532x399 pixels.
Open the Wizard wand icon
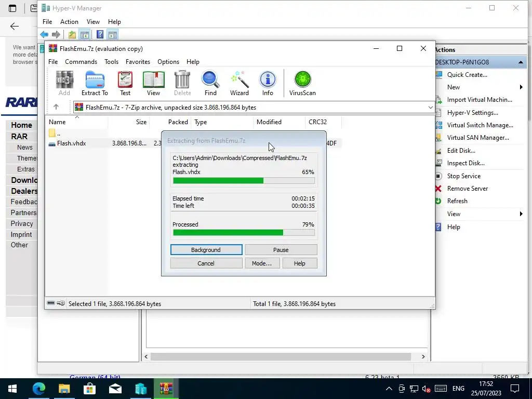240,84
